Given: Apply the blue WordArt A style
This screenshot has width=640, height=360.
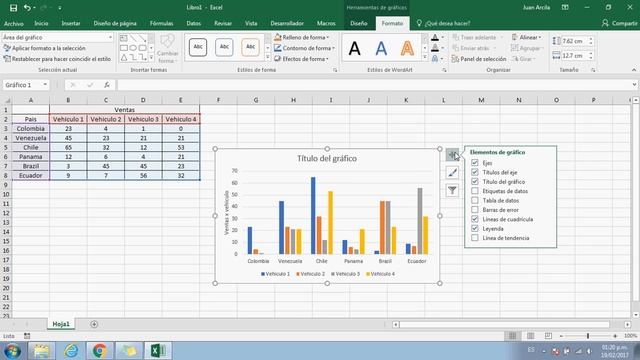Looking at the screenshot, I should click(381, 48).
